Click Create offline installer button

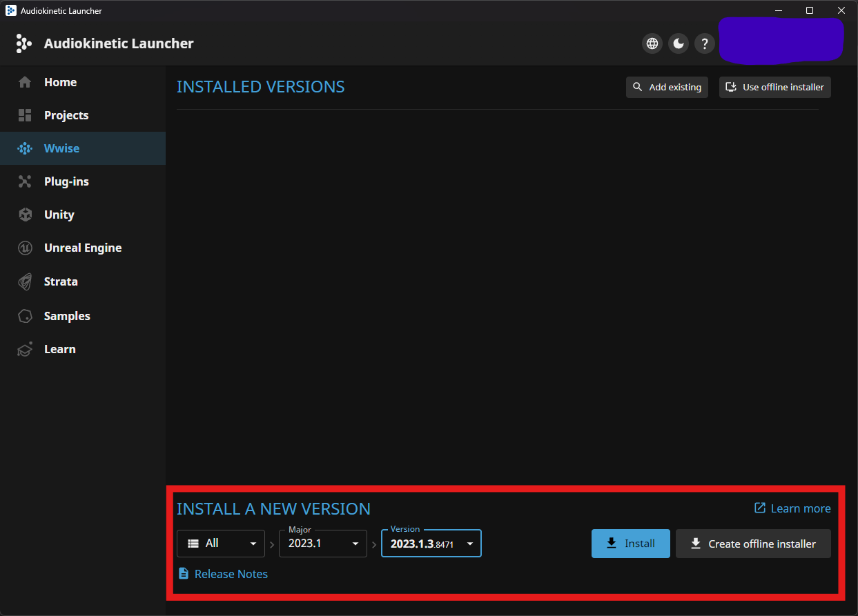(x=753, y=544)
